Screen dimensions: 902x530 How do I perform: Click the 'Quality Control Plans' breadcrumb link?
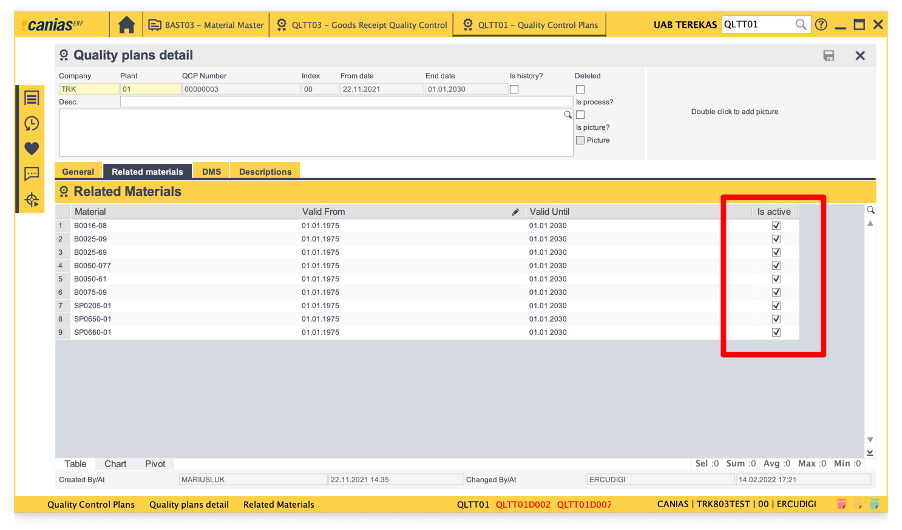coord(91,505)
